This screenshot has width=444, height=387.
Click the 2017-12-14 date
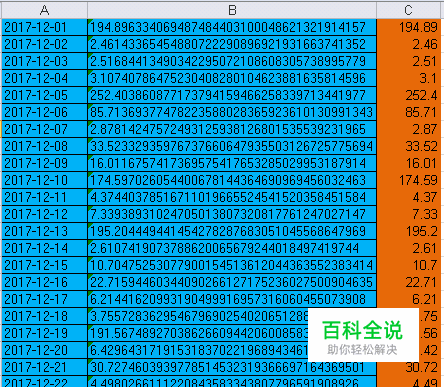click(x=44, y=248)
